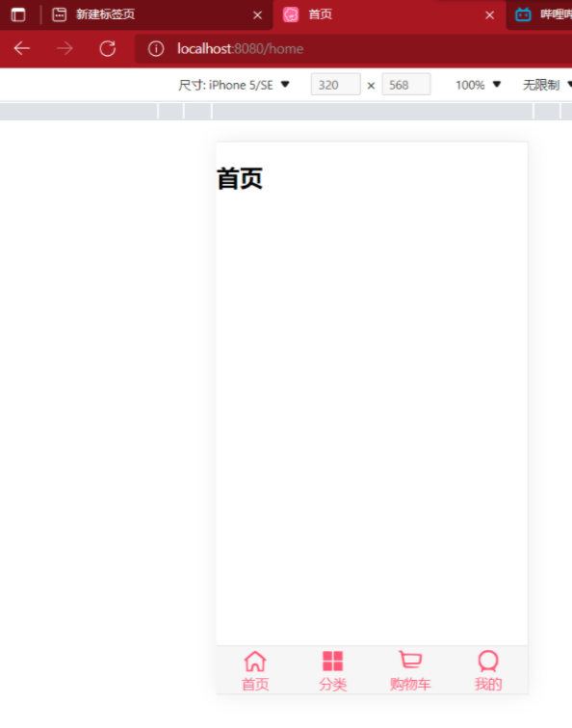Select the 我的 label in bottom bar
Image resolution: width=572 pixels, height=728 pixels.
click(488, 685)
